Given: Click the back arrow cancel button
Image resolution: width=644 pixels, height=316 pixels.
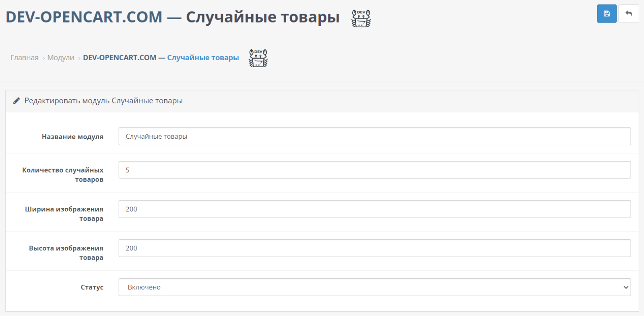Looking at the screenshot, I should coord(628,14).
